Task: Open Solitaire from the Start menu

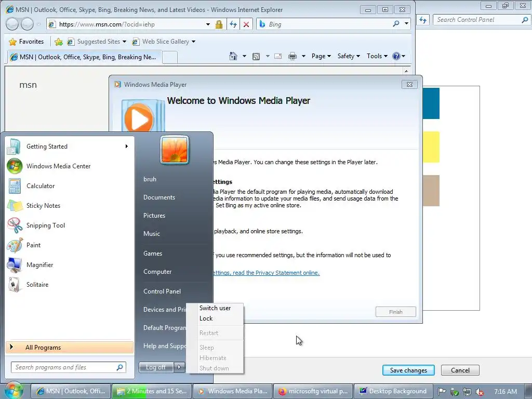Action: [69, 285]
